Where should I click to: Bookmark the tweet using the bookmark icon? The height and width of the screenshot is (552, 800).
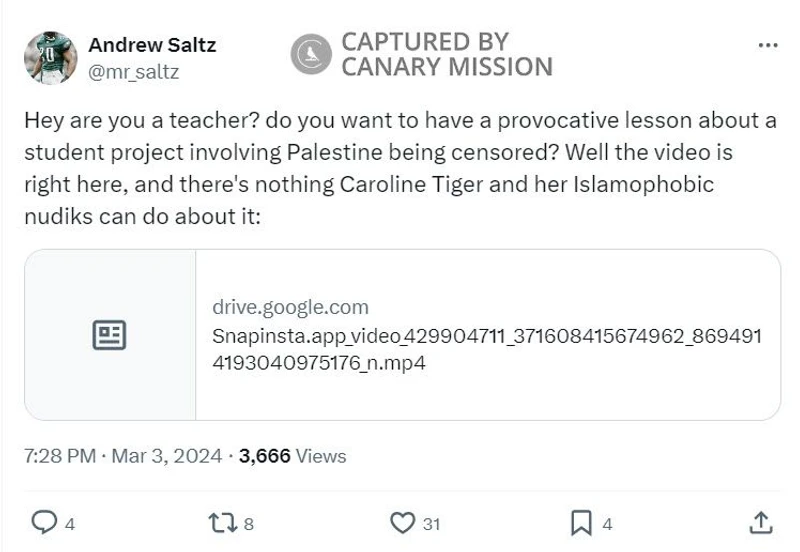coord(581,522)
